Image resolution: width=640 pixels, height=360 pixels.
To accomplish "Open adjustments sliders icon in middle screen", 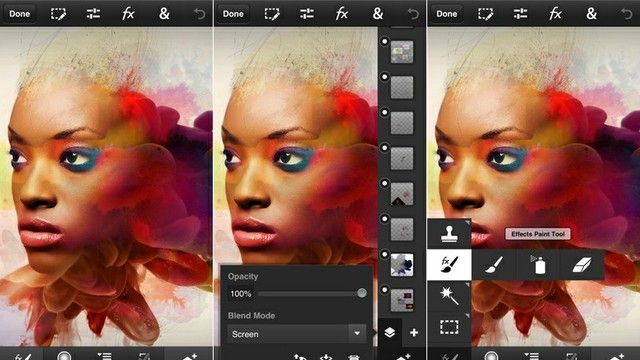I will [307, 14].
